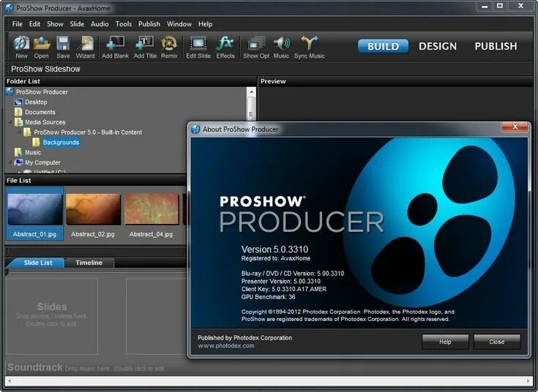Click the horizontal scrollbar left arrow
This screenshot has width=538, height=392.
coord(10,381)
